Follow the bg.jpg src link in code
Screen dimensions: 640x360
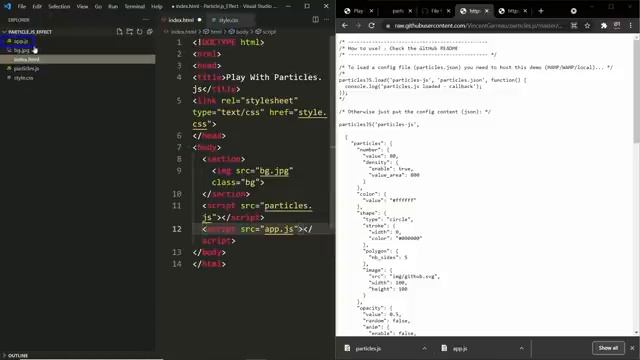click(274, 171)
